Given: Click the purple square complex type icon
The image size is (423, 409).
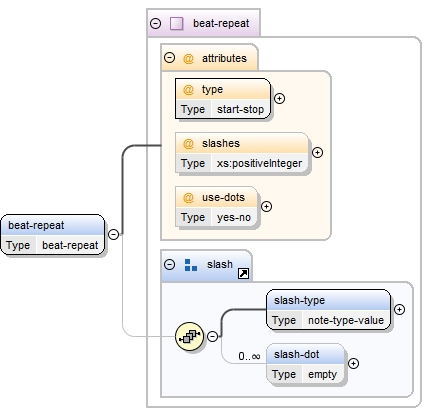Looking at the screenshot, I should tap(176, 24).
